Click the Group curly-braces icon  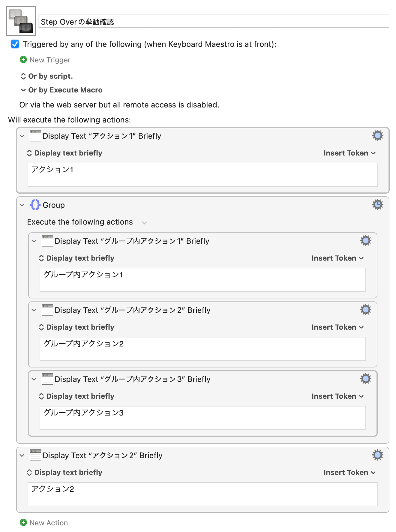pyautogui.click(x=35, y=205)
